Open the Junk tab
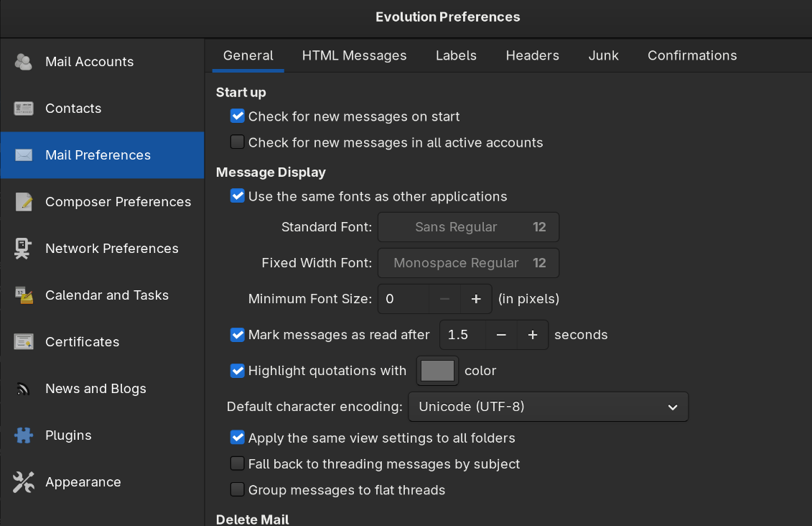 pyautogui.click(x=603, y=56)
